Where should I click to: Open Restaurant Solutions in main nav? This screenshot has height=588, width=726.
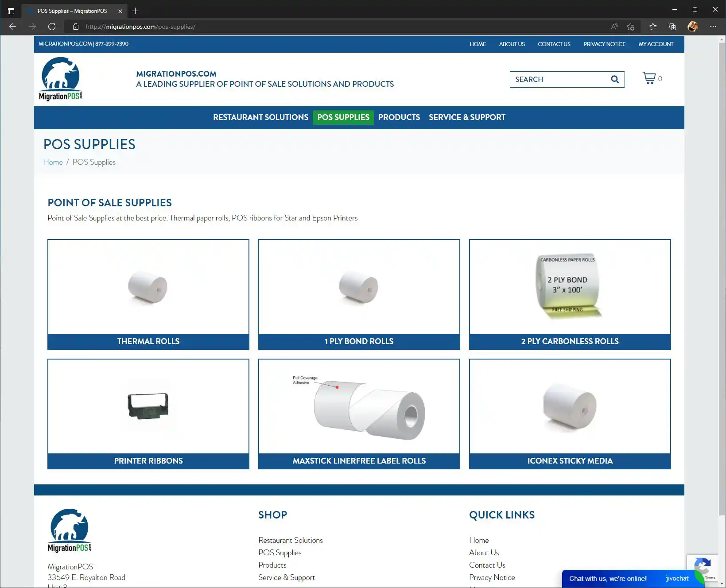[260, 117]
